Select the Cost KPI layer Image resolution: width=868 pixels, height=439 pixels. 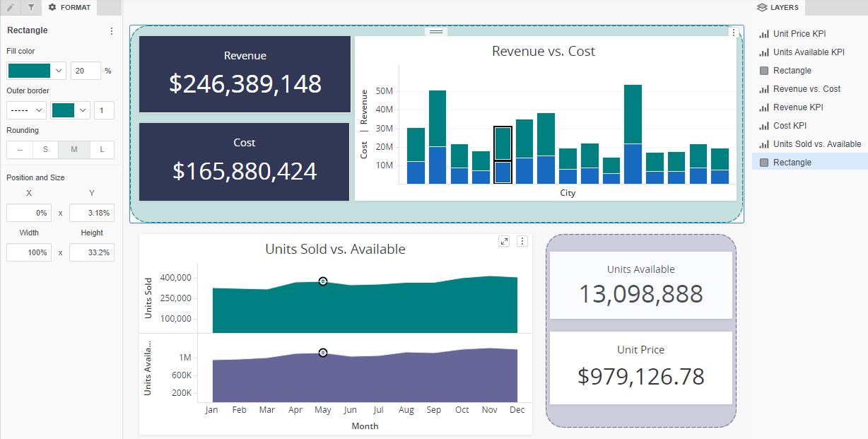point(790,126)
